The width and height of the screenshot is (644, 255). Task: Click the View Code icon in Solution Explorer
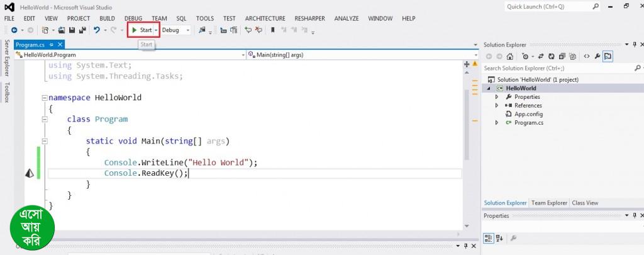click(x=586, y=56)
